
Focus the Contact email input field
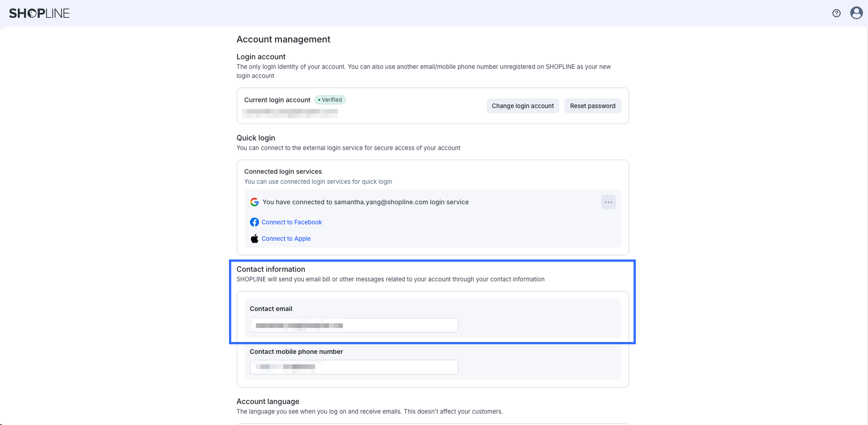click(x=353, y=325)
